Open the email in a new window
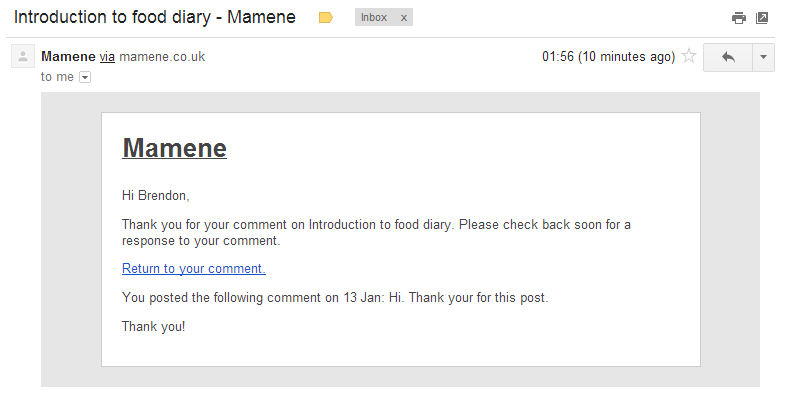 click(x=762, y=18)
